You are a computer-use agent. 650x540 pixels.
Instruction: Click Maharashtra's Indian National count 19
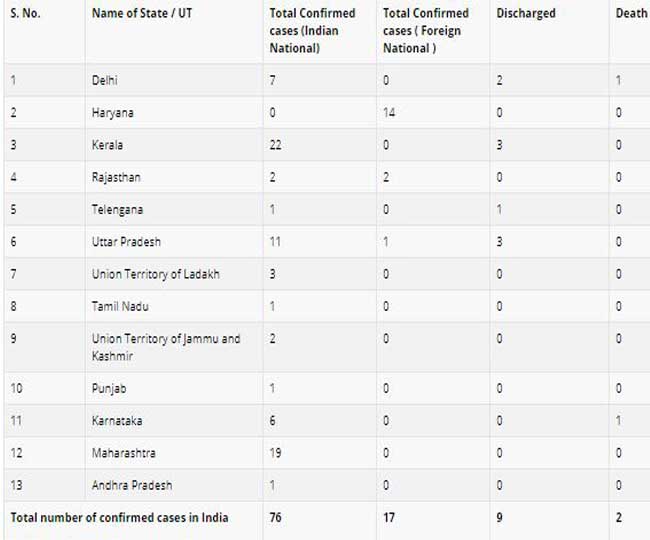tap(275, 453)
